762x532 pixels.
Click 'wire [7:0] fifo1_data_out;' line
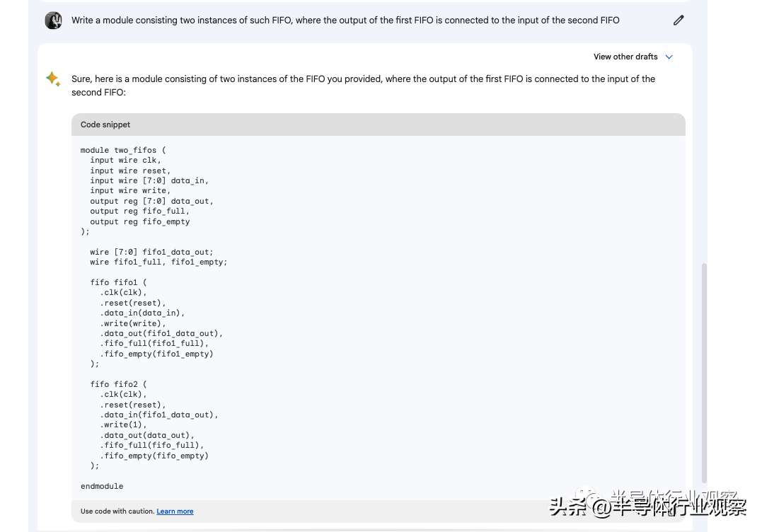(x=151, y=252)
